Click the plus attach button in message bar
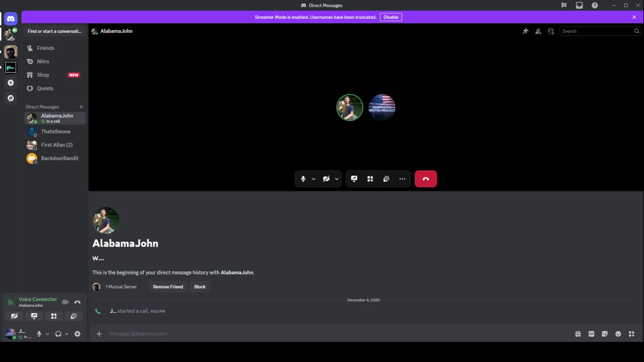Screen dimensions: 644x362 [x=99, y=334]
